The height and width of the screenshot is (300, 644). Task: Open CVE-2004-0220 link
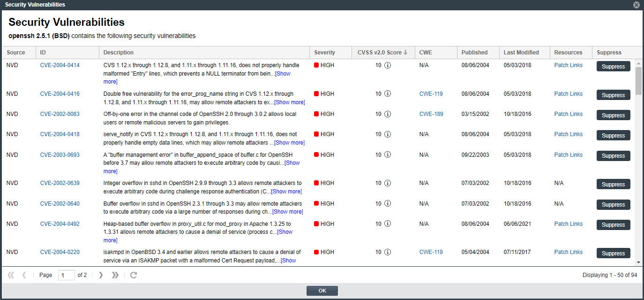(60, 252)
